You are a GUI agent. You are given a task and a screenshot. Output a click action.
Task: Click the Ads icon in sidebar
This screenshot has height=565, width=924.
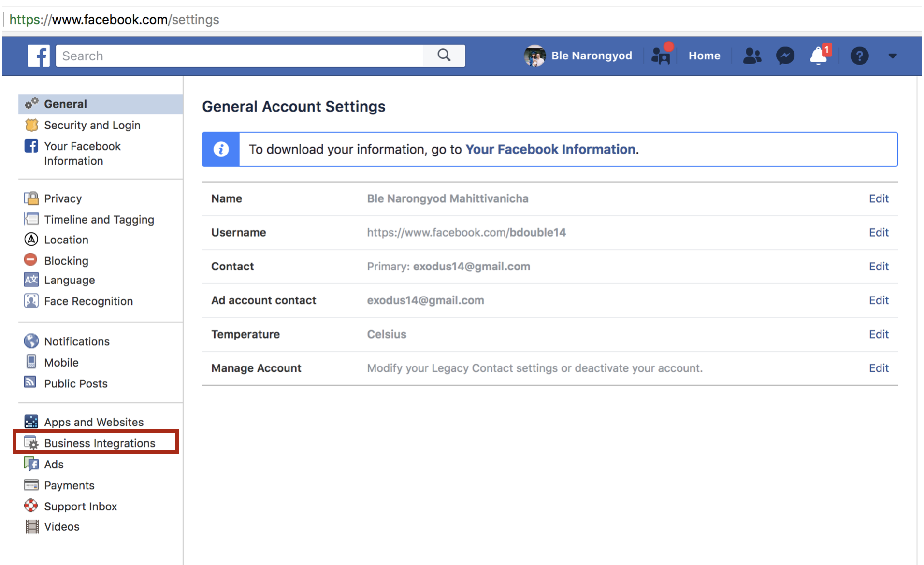pyautogui.click(x=31, y=464)
